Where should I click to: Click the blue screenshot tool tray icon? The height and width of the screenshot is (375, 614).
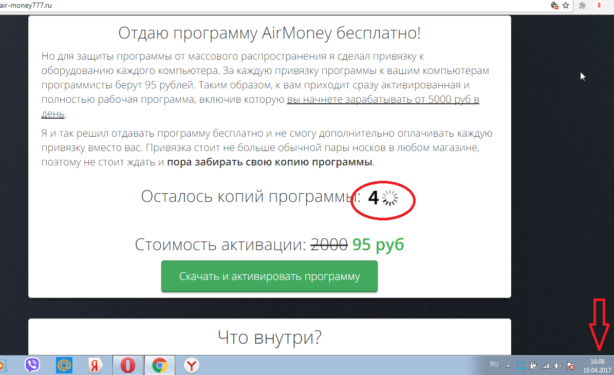[520, 366]
